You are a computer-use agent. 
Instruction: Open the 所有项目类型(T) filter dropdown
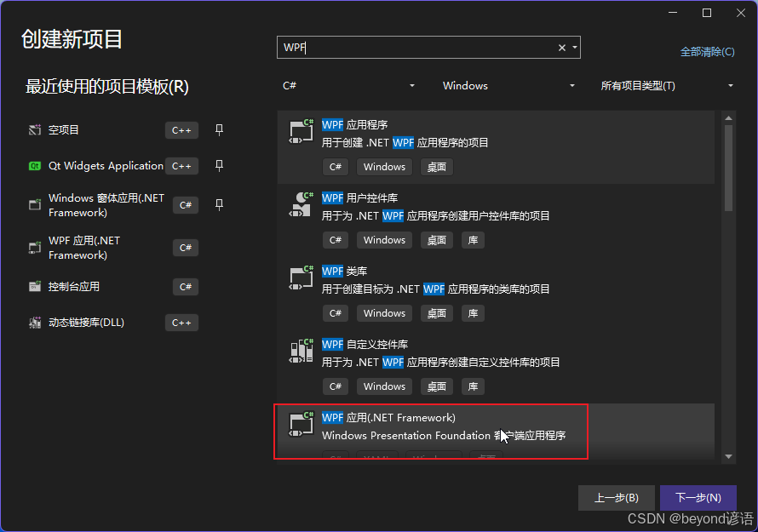tap(667, 85)
